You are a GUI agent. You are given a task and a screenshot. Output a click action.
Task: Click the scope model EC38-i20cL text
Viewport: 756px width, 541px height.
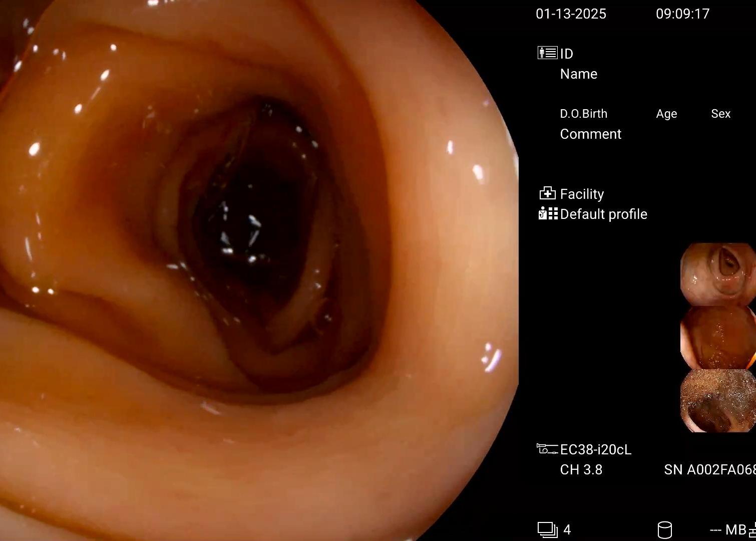click(x=596, y=450)
